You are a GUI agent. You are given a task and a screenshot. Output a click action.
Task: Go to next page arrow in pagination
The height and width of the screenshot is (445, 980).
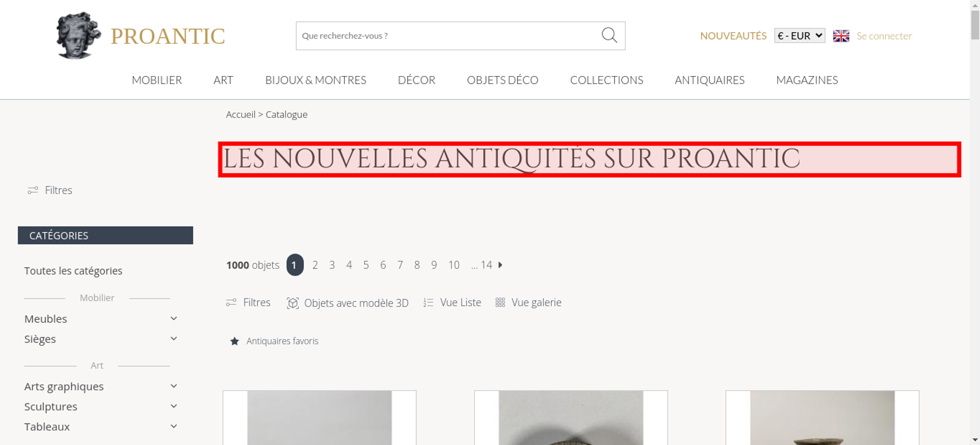coord(500,265)
